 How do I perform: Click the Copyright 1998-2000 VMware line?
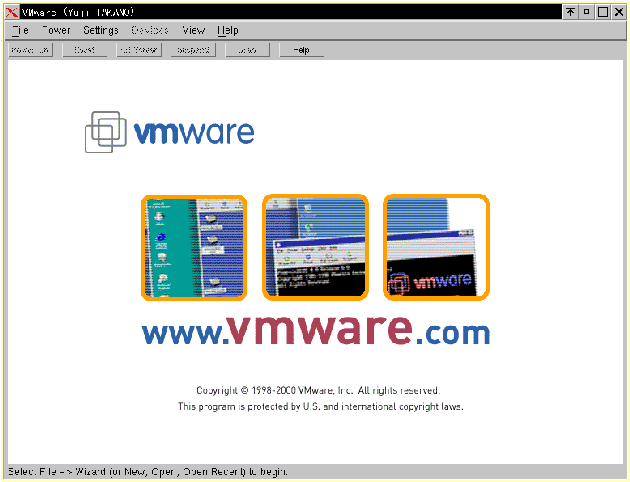tap(318, 390)
